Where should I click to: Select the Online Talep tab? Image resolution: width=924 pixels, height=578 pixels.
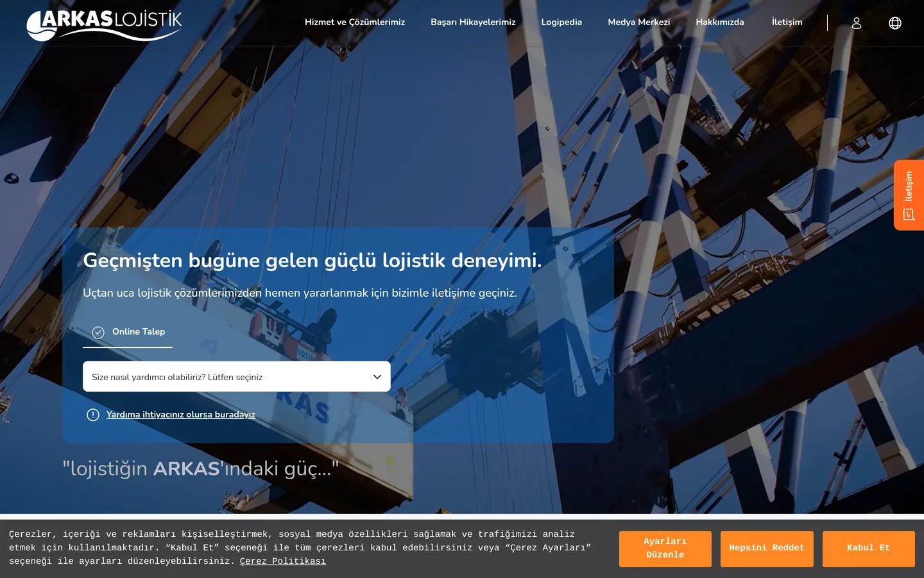[128, 333]
